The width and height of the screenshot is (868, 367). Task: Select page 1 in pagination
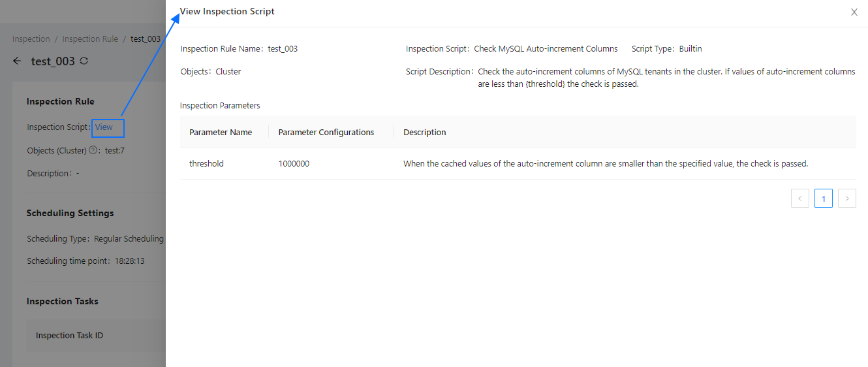824,199
